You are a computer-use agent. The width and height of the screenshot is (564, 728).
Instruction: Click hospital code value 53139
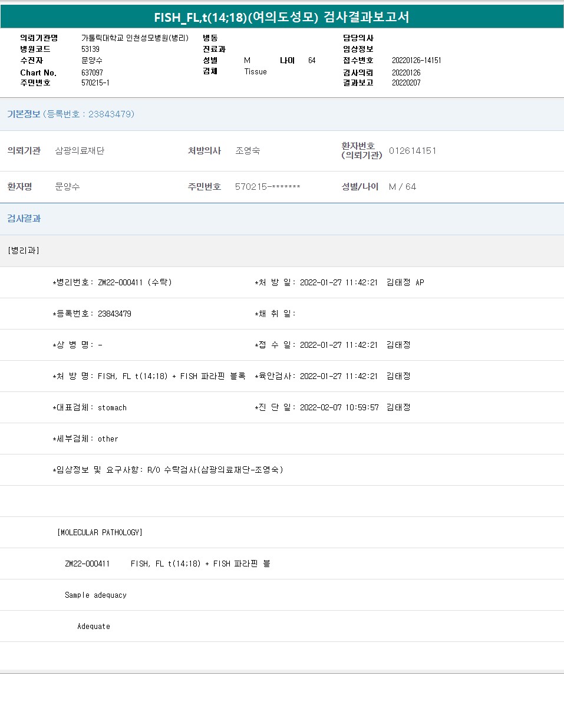90,49
